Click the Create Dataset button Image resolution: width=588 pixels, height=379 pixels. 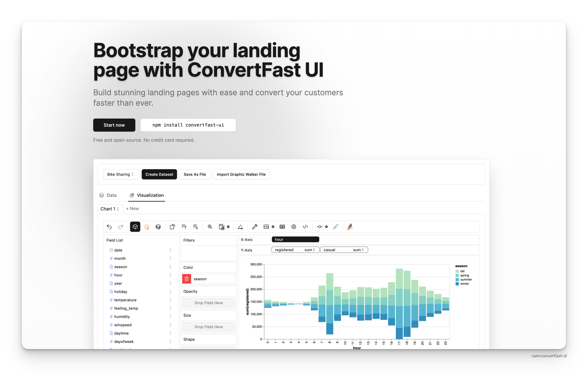click(x=159, y=174)
